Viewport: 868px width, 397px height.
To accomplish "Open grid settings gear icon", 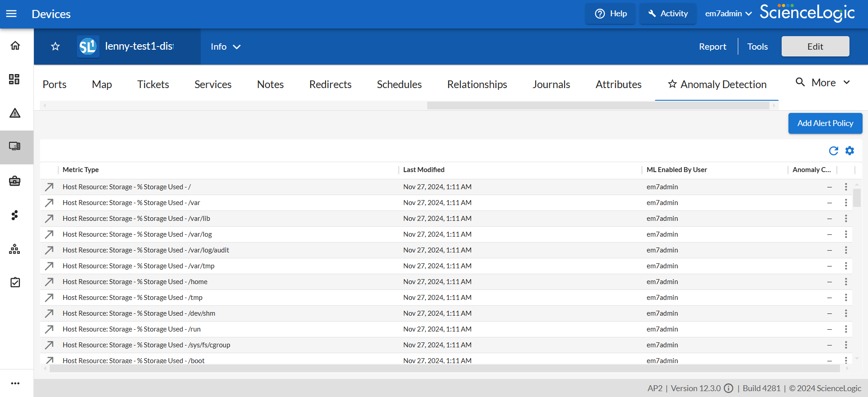I will tap(850, 151).
